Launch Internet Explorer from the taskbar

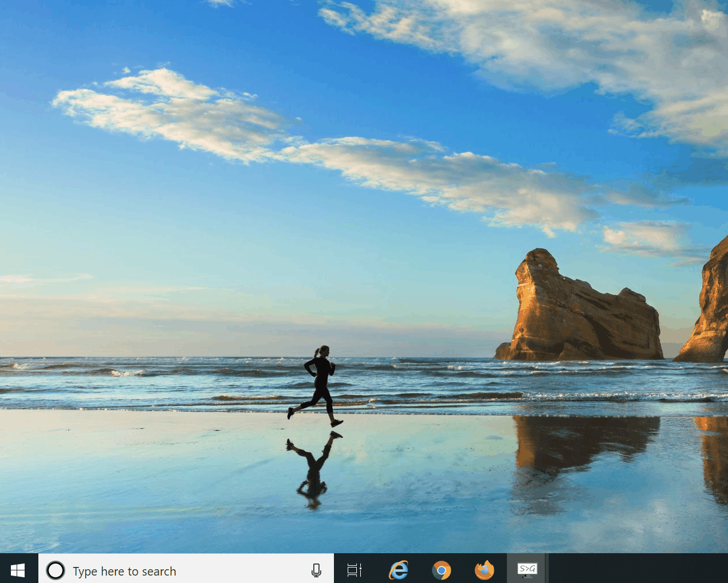coord(399,570)
